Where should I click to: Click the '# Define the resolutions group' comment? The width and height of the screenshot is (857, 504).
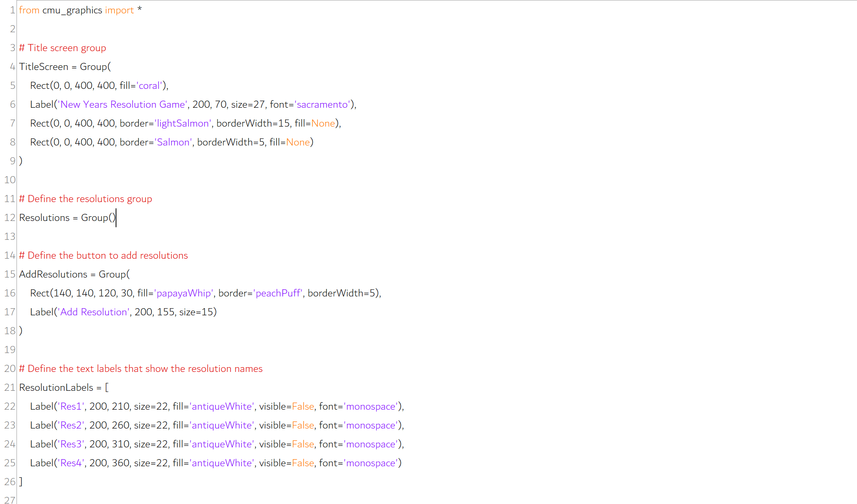85,199
